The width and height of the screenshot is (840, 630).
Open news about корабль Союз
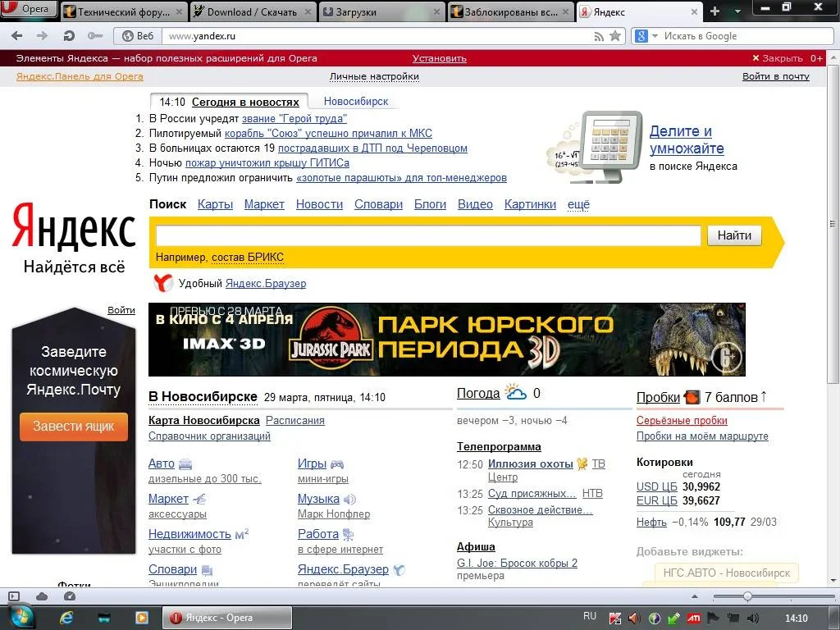point(328,133)
